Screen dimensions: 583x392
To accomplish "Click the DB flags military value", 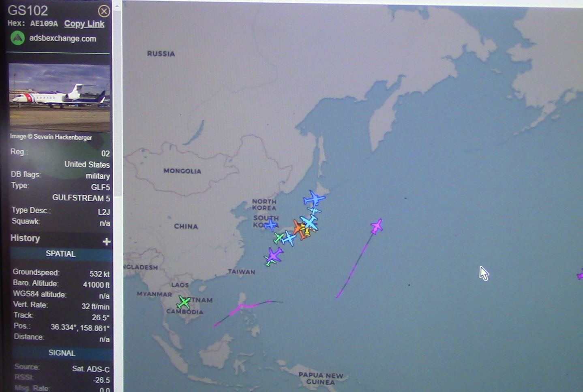I will 98,176.
